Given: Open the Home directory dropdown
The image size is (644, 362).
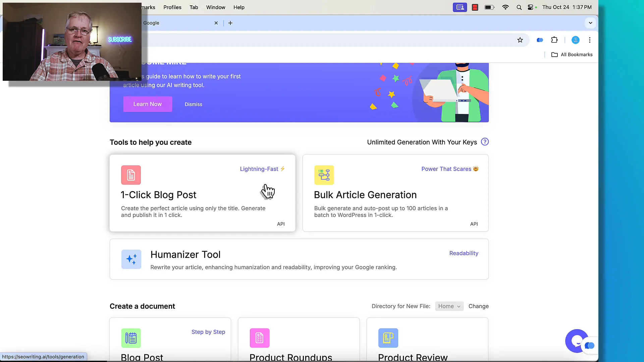Looking at the screenshot, I should pyautogui.click(x=449, y=306).
